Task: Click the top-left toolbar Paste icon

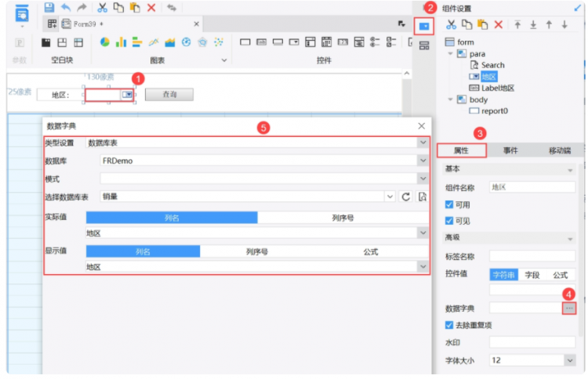Action: [135, 7]
